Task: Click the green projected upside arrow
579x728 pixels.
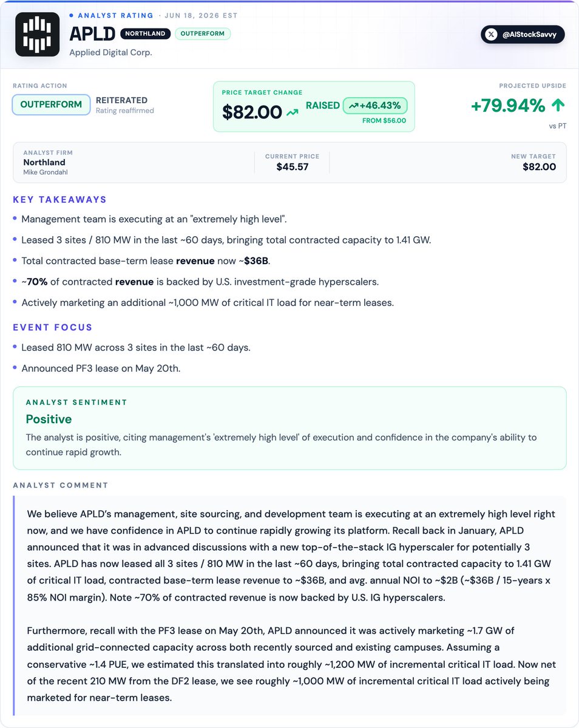Action: pyautogui.click(x=558, y=105)
